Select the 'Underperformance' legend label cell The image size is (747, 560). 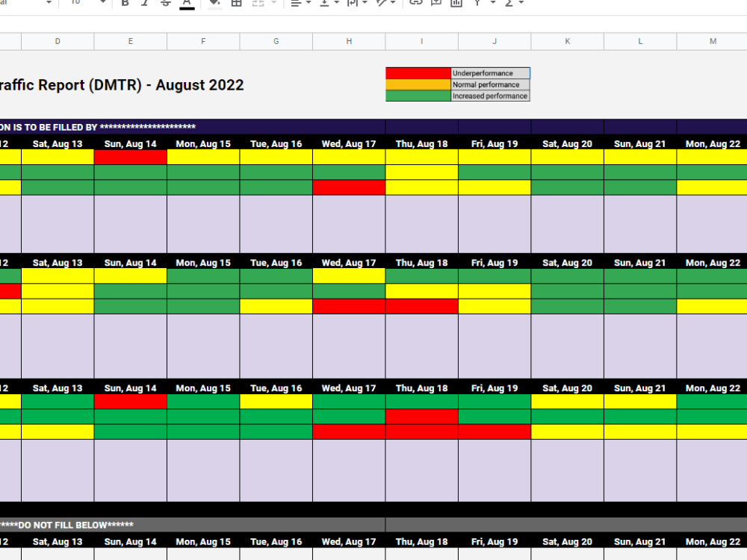point(490,73)
